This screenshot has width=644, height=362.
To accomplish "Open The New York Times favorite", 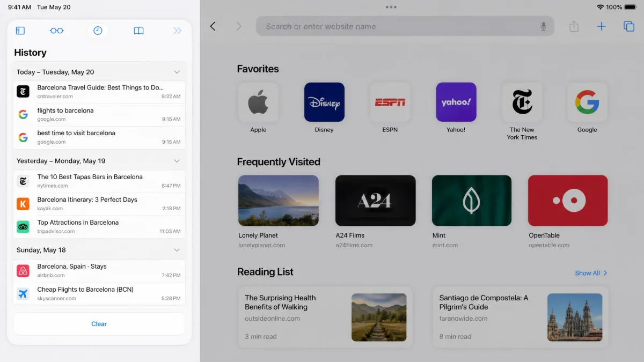I will pos(522,102).
